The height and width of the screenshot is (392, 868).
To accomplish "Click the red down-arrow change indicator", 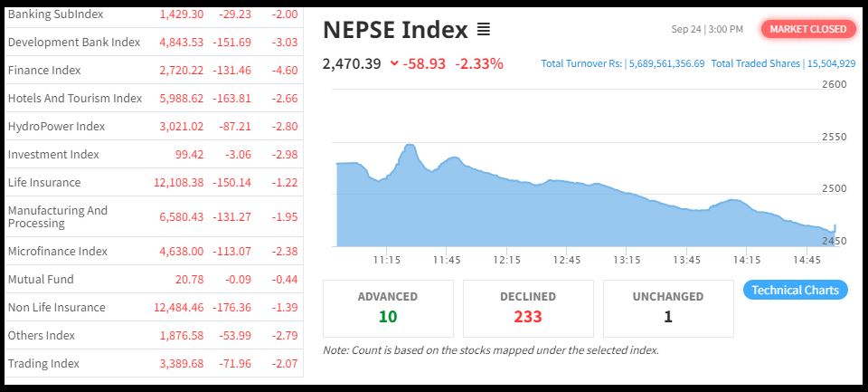I will coord(394,63).
